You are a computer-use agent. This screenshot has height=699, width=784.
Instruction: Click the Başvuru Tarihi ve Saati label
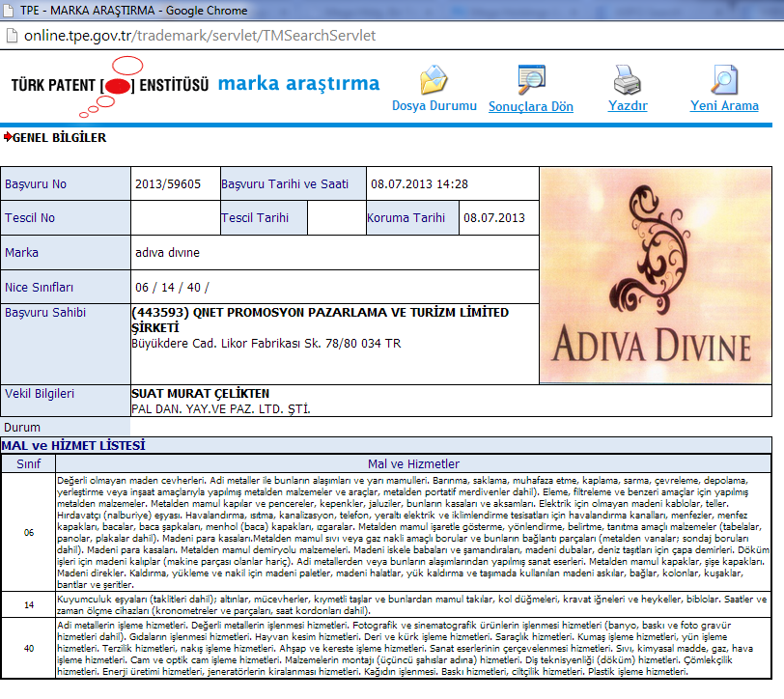(285, 184)
